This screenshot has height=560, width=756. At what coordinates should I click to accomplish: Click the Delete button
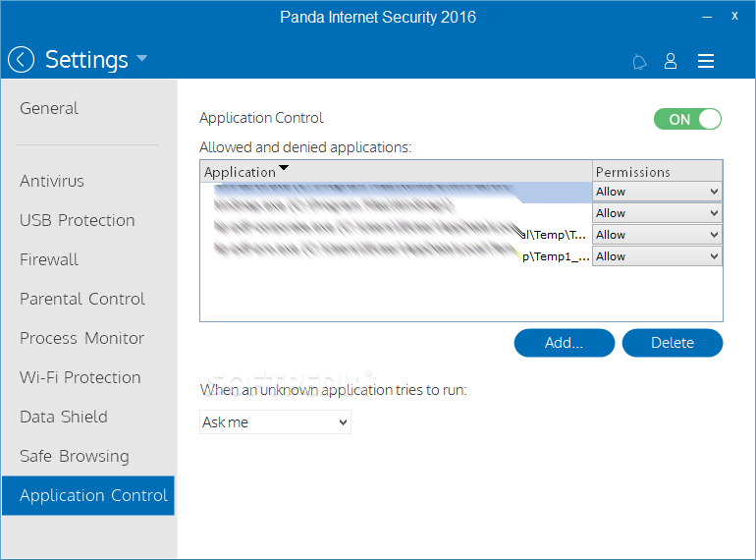(x=673, y=343)
